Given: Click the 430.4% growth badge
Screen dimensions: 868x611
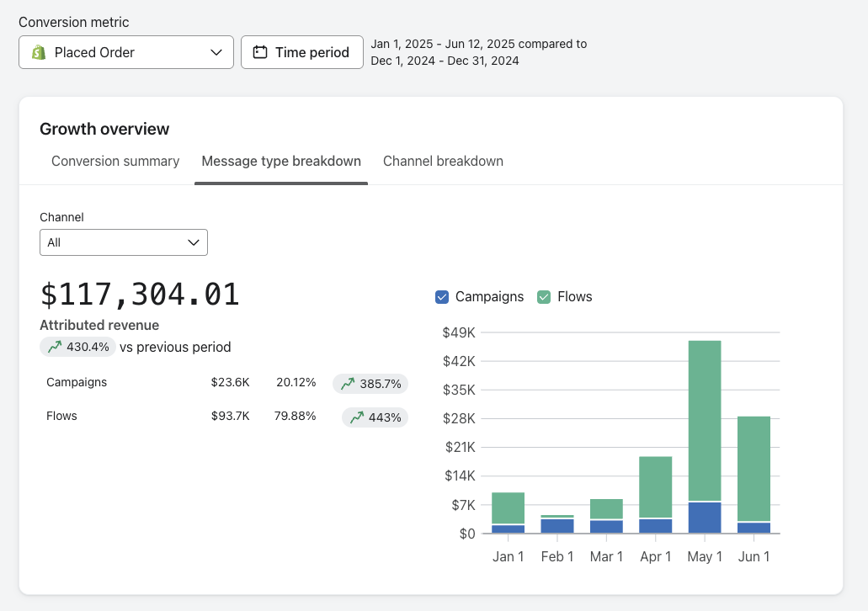Looking at the screenshot, I should point(78,347).
